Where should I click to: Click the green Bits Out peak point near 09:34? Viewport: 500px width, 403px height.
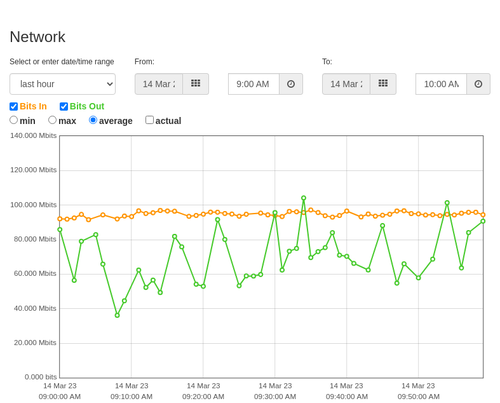(303, 198)
